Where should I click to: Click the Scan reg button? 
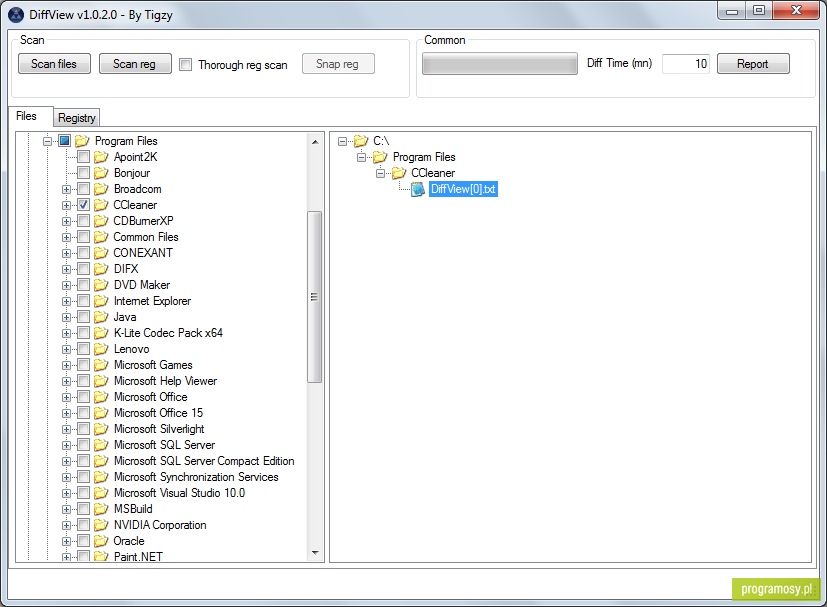pos(135,64)
